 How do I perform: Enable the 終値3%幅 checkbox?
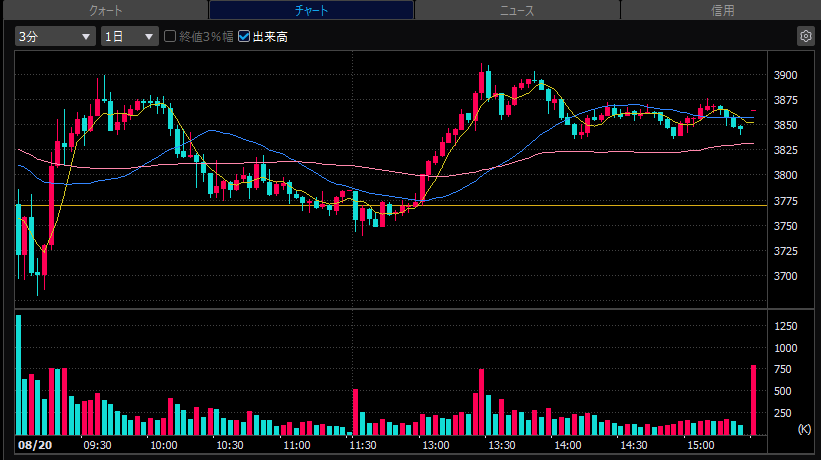pyautogui.click(x=170, y=36)
